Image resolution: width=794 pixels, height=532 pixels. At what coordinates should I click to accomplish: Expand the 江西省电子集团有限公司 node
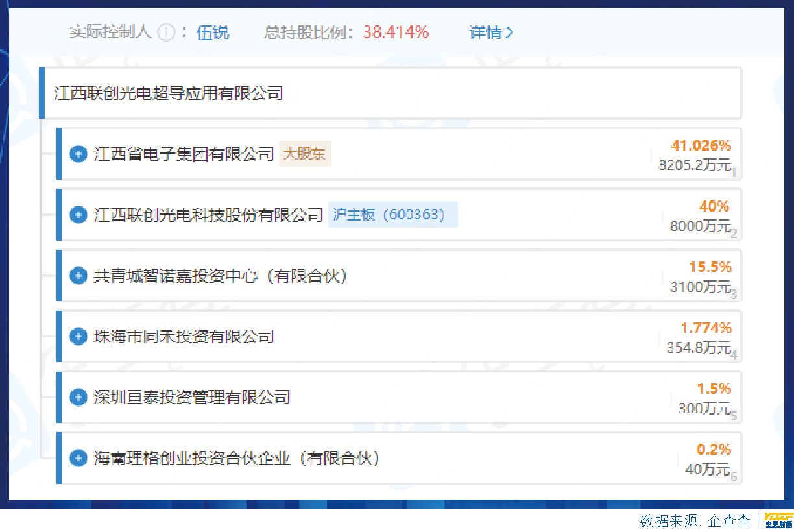click(78, 154)
